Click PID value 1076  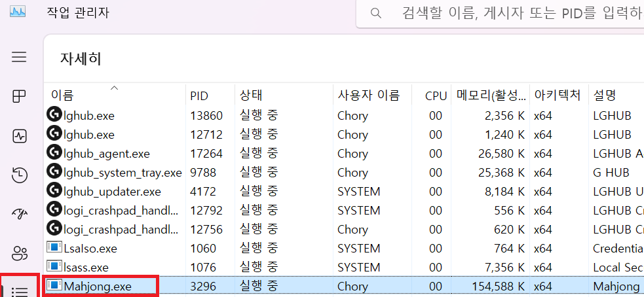tap(203, 268)
